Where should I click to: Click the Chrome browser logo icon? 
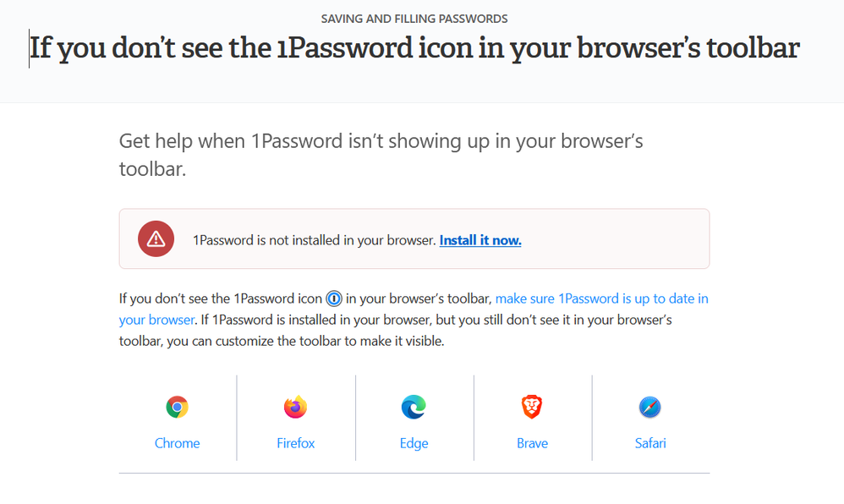tap(177, 408)
